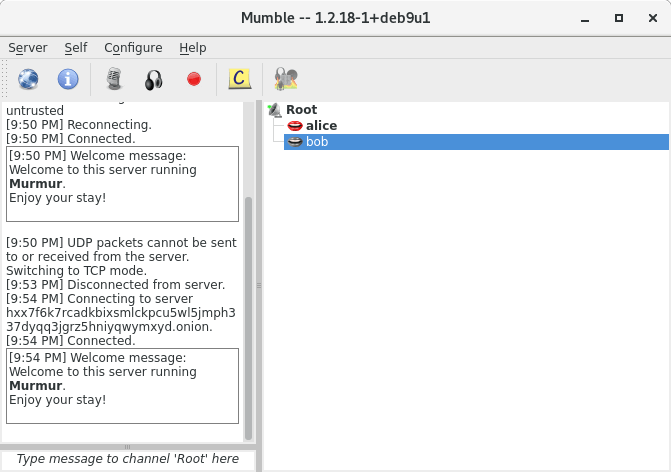The height and width of the screenshot is (472, 671).
Task: Deafen yourself with the headphones icon
Action: tap(153, 79)
